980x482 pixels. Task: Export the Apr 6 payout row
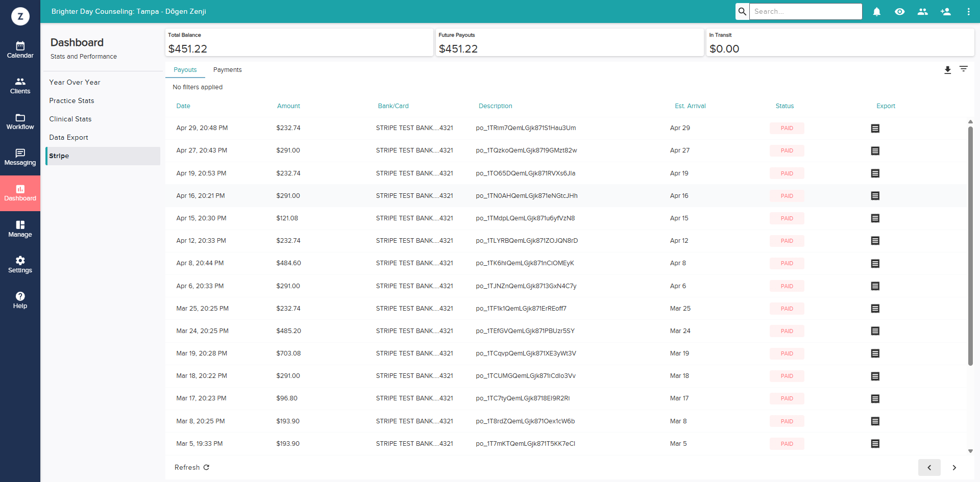pos(875,286)
